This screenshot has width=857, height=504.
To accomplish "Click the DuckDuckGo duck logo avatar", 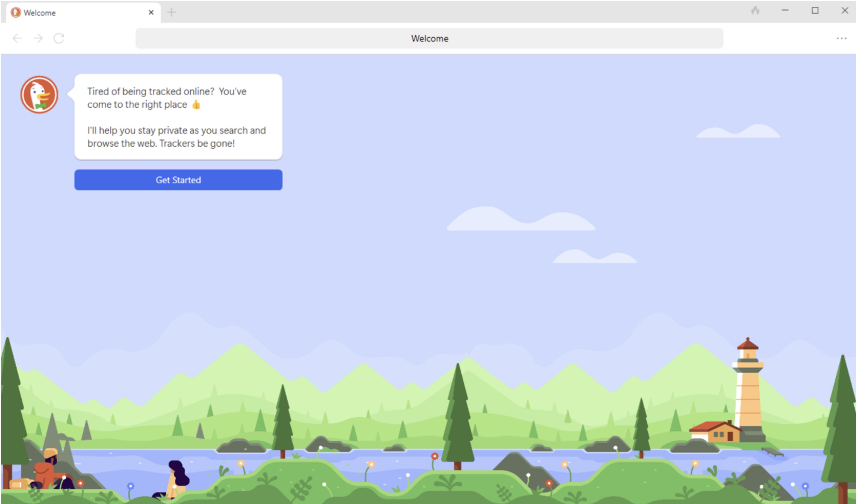I will click(x=39, y=94).
